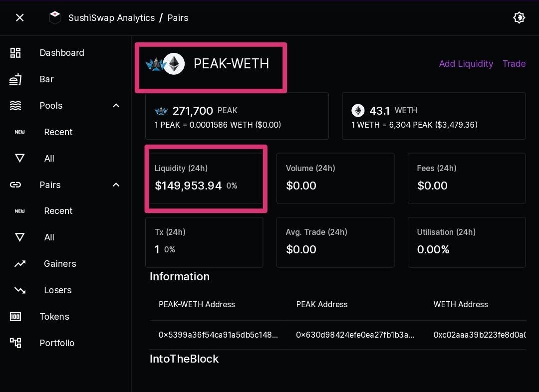Close the sidebar with the X icon
539x392 pixels.
(19, 17)
